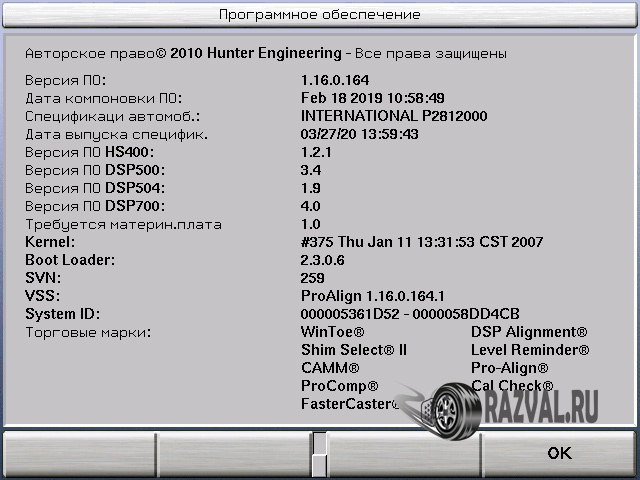The height and width of the screenshot is (480, 640).
Task: Click the Kernel #375 build string
Action: [x=422, y=242]
